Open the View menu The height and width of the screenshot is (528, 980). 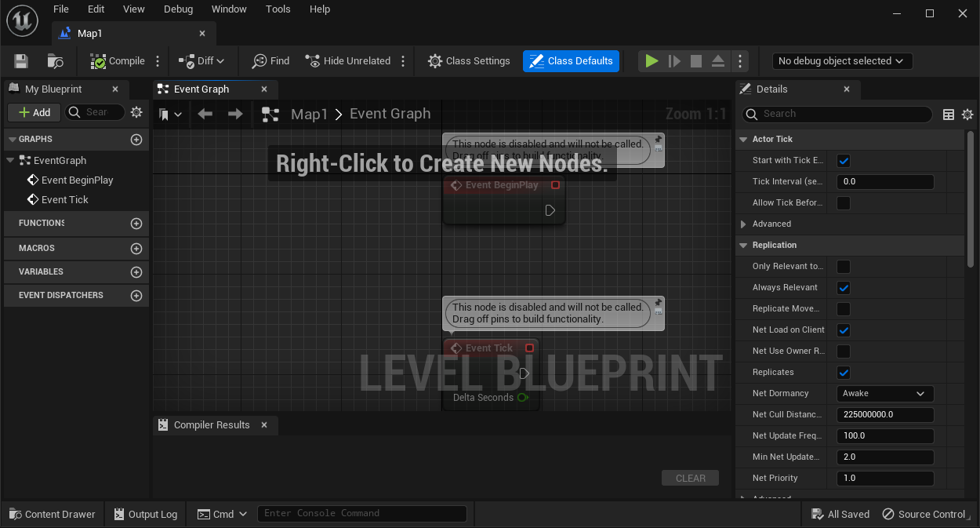pyautogui.click(x=134, y=9)
